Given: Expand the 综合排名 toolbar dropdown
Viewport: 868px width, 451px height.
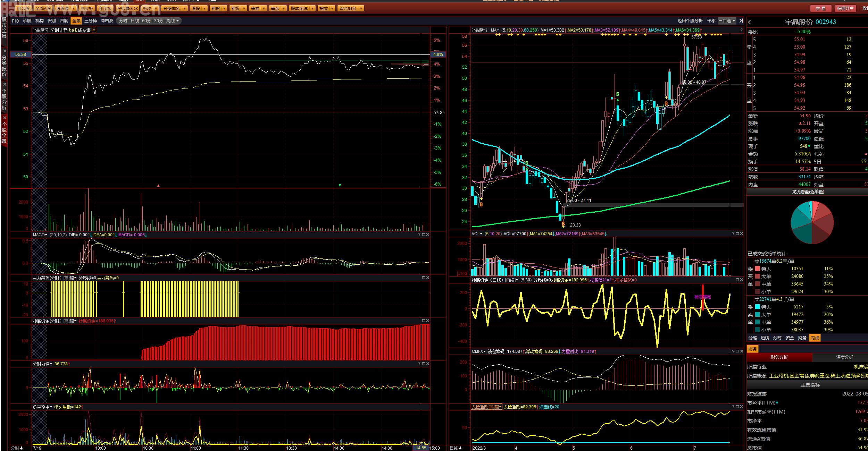Looking at the screenshot, I should [x=361, y=8].
